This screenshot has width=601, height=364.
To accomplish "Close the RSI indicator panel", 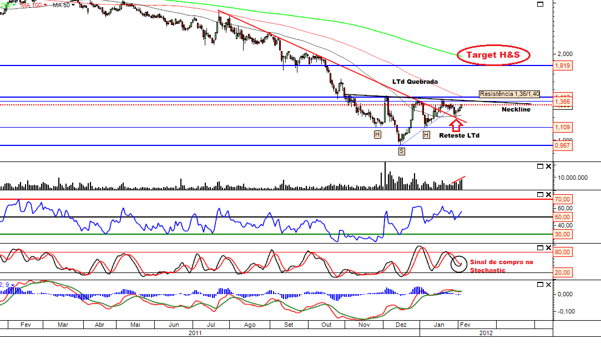I will click(548, 195).
